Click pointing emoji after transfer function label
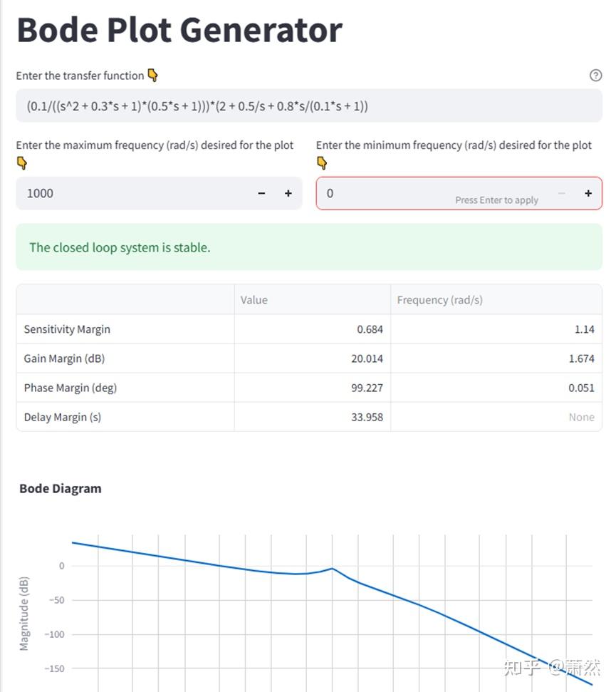616x692 pixels. coord(152,76)
